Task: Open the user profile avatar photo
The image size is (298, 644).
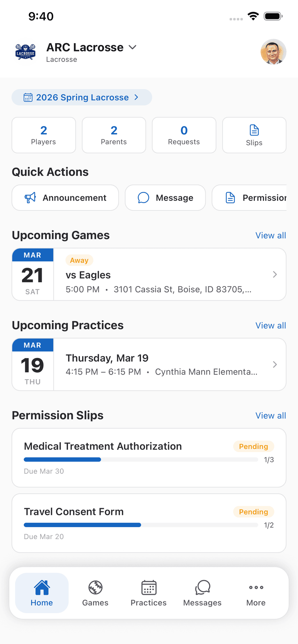Action: [273, 52]
